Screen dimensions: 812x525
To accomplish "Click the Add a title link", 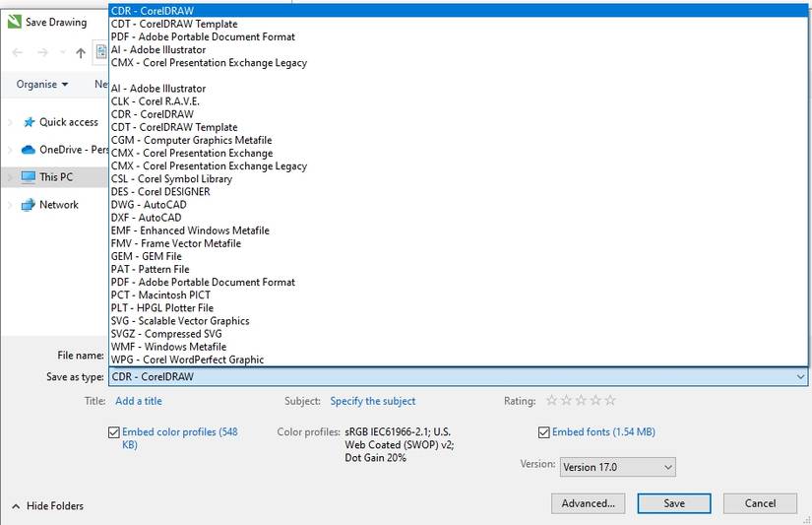I will click(138, 401).
